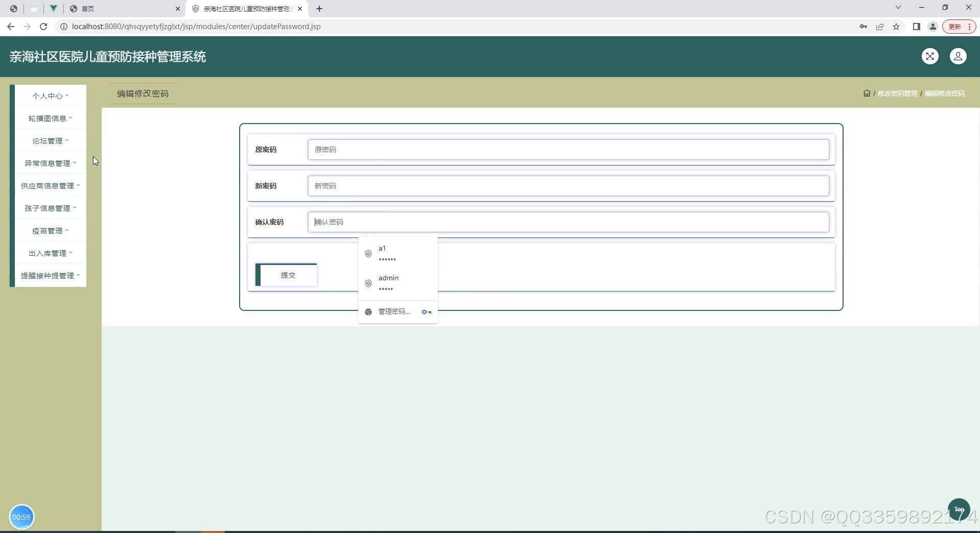Image resolution: width=980 pixels, height=533 pixels.
Task: Select the 亲海社区医院儿童预防接种管理 browser tab
Action: (x=247, y=9)
